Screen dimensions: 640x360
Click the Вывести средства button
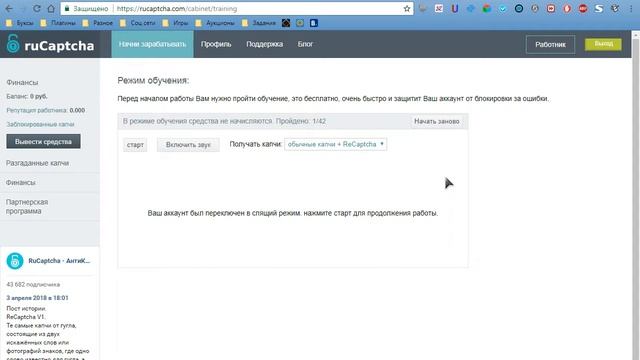tap(43, 142)
